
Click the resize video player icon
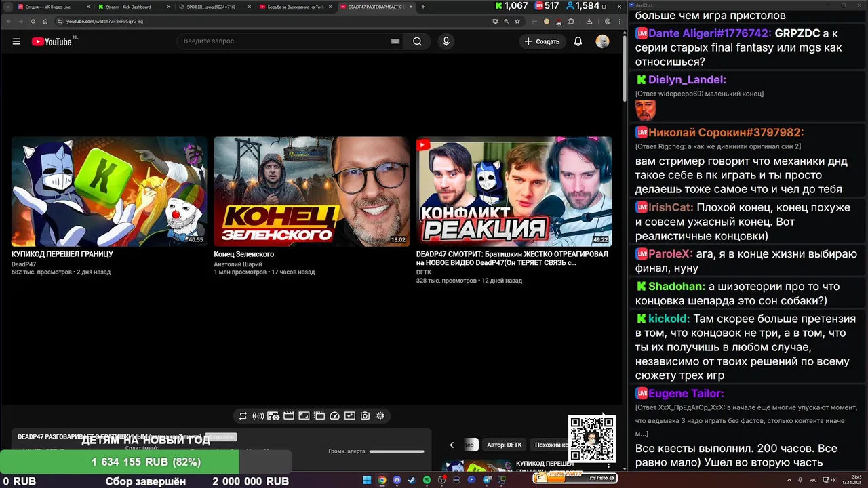tap(304, 416)
